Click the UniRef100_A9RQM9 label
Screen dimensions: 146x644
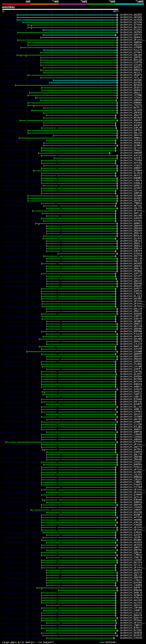tap(131, 153)
